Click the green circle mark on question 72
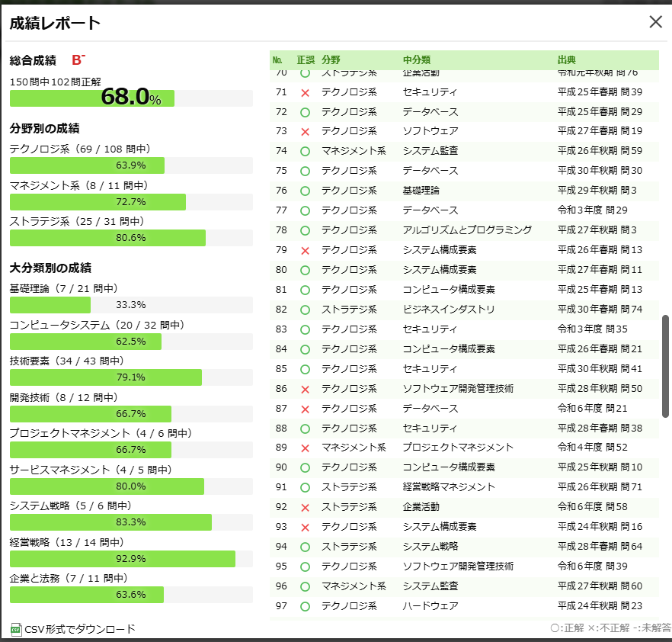672x642 pixels. [305, 112]
